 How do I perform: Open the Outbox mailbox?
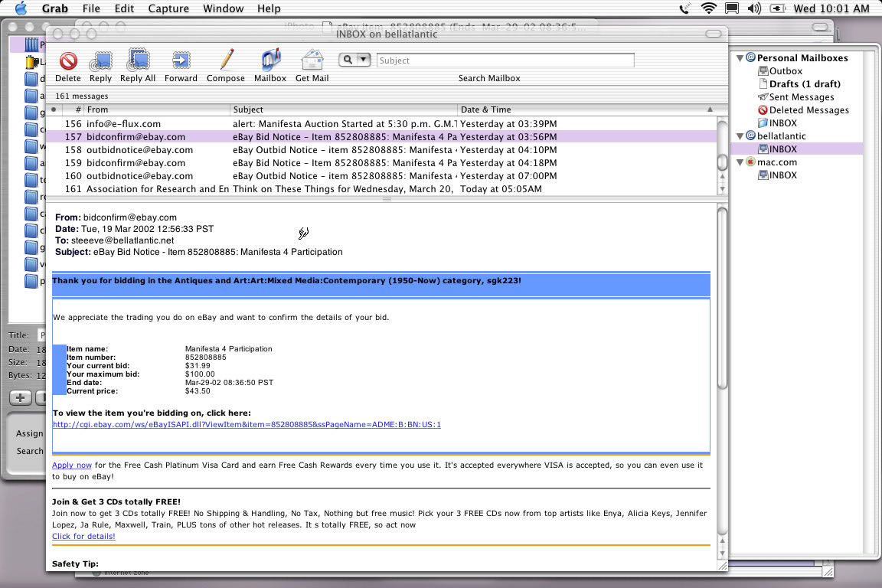coord(780,71)
